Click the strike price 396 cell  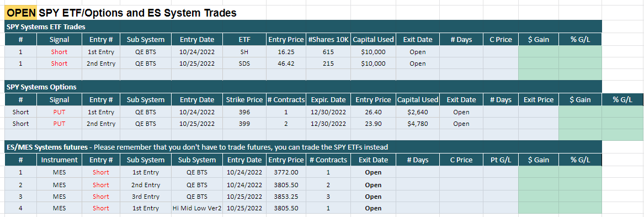tap(244, 112)
